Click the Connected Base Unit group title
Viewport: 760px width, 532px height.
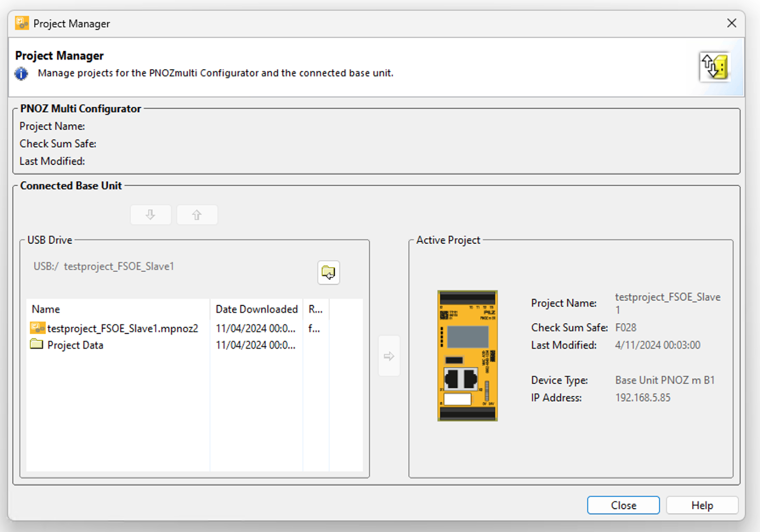tap(71, 186)
